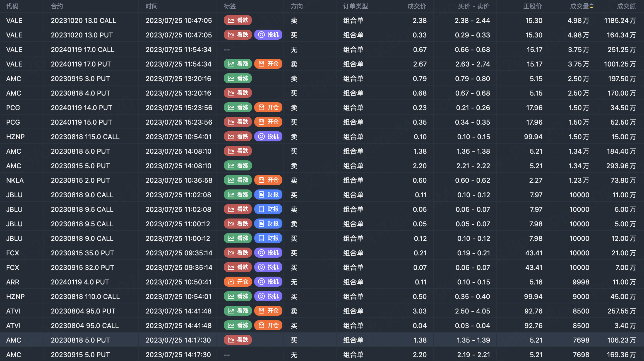The height and width of the screenshot is (361, 644).
Task: Click 开仓 tag on PCG 14.0 PUT row
Action: tap(268, 107)
